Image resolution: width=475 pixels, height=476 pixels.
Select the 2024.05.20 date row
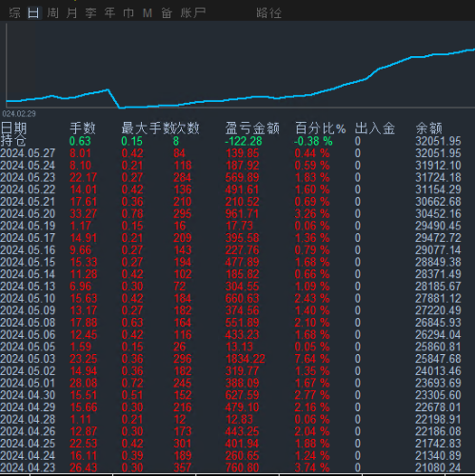coord(28,214)
